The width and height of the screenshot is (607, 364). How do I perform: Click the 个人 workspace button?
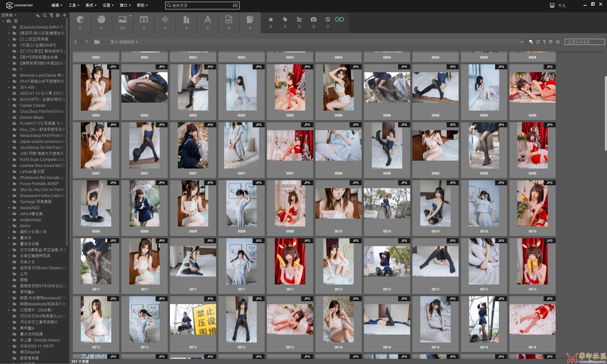point(562,5)
